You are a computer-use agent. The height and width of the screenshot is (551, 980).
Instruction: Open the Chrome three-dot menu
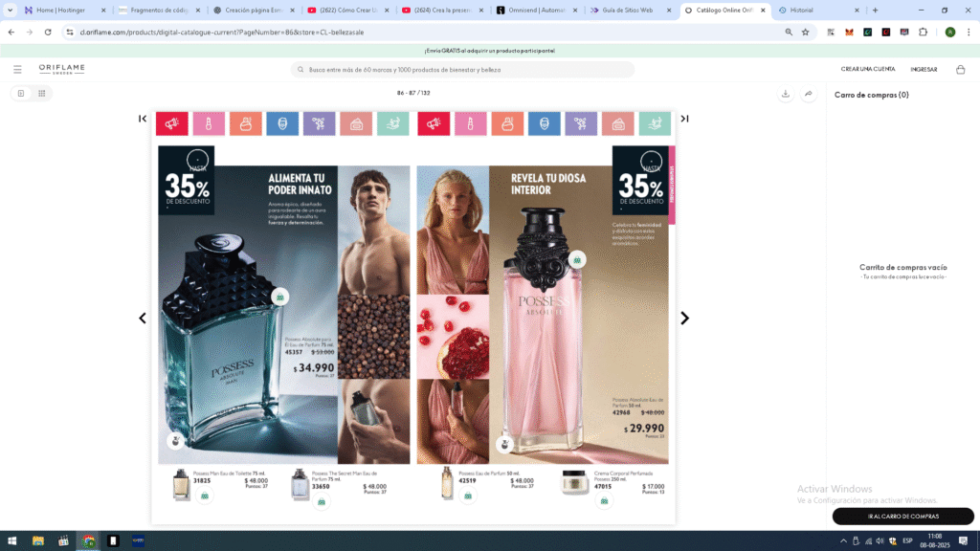(969, 32)
